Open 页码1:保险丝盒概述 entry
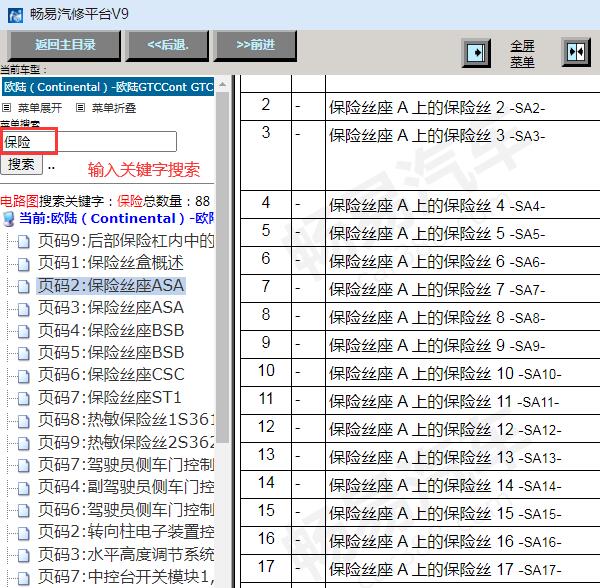 (111, 263)
